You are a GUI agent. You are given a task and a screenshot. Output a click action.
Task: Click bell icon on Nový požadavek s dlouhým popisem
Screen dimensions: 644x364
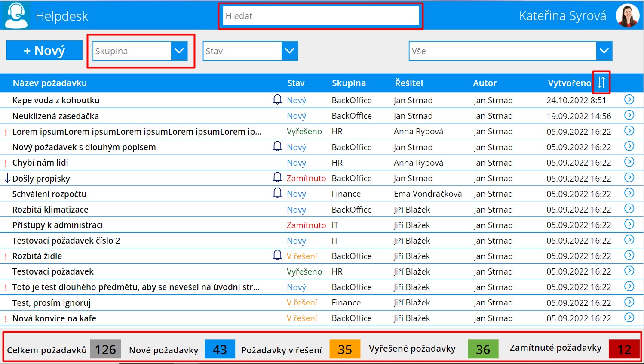[277, 146]
